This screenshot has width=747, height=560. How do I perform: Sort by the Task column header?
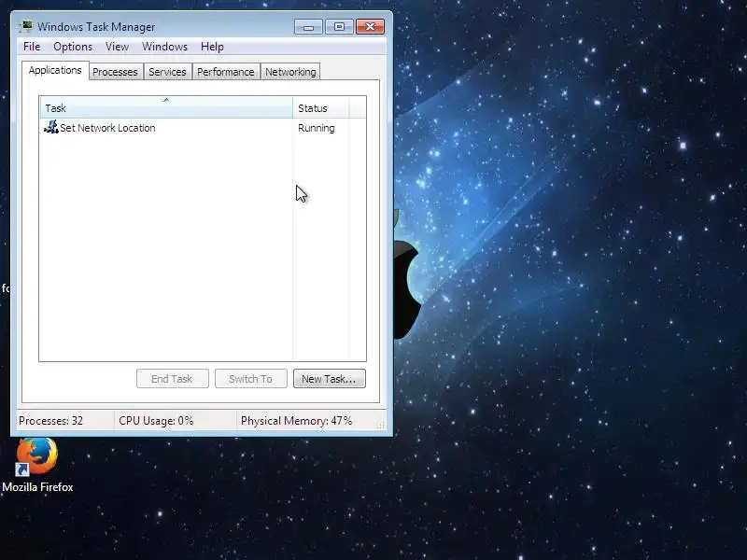(x=166, y=108)
